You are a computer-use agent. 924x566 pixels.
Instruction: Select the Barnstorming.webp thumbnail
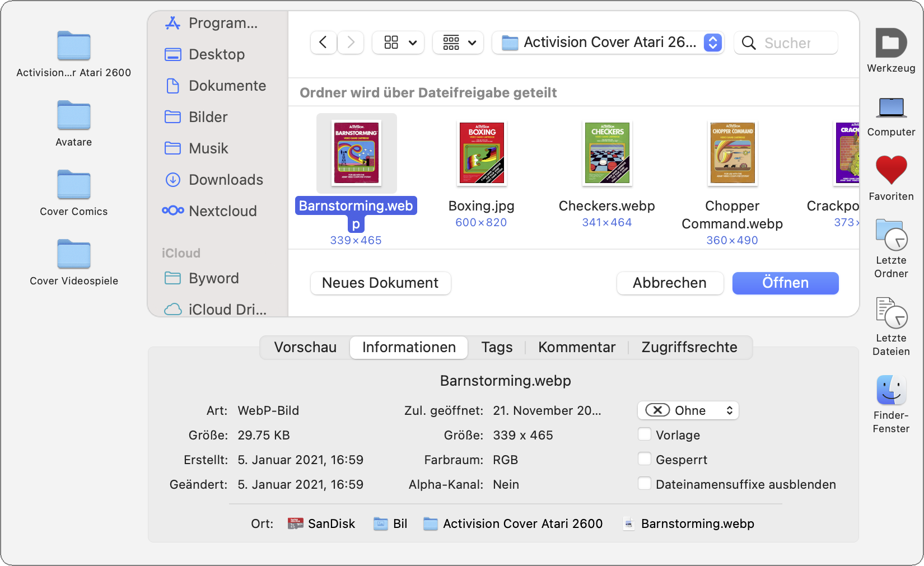pos(357,153)
